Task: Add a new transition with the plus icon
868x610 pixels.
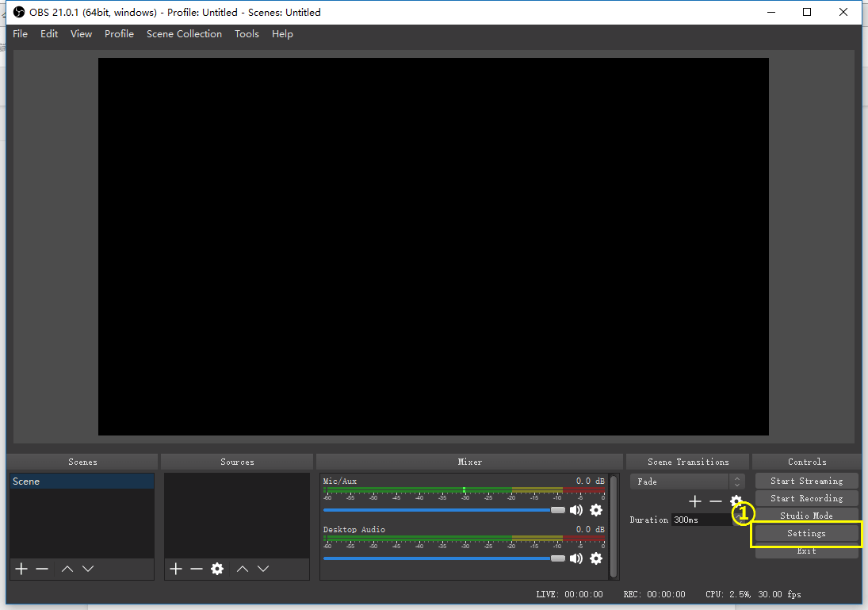Action: (x=695, y=501)
